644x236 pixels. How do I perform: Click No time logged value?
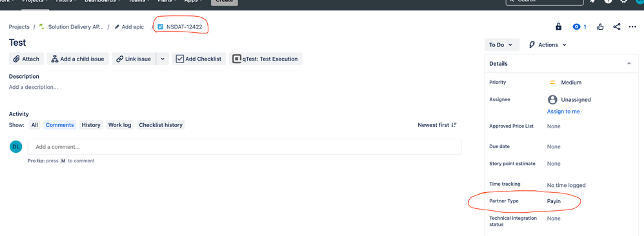567,185
